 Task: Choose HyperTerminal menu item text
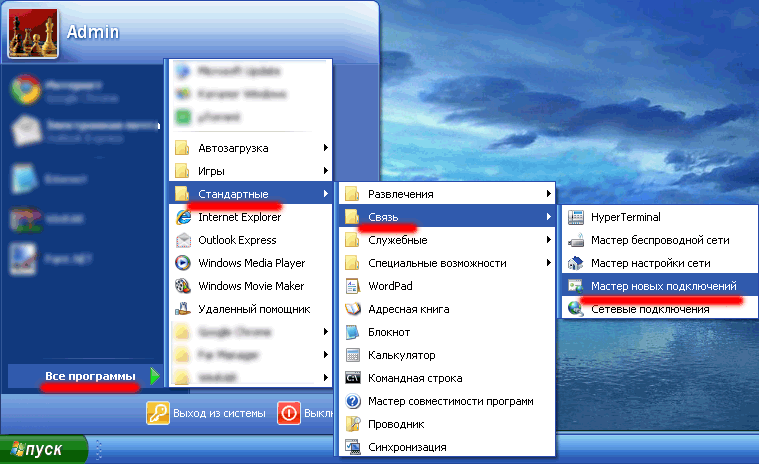[625, 217]
